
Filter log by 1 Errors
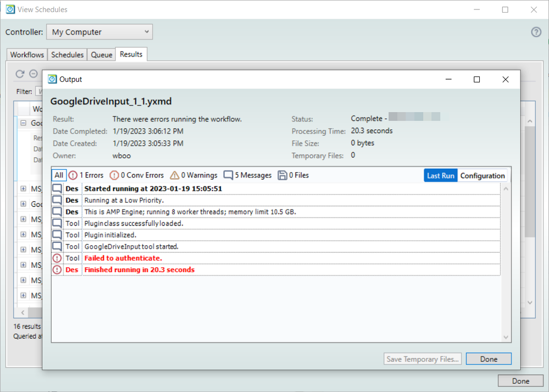[x=86, y=175]
